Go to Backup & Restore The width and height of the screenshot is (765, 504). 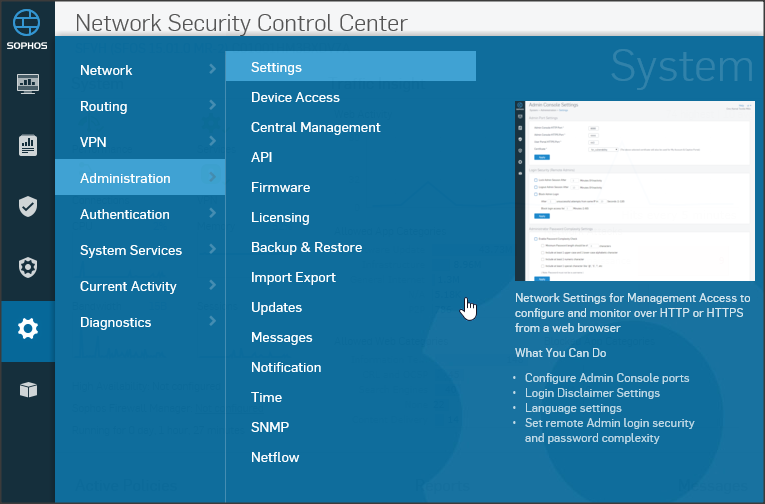pyautogui.click(x=306, y=247)
